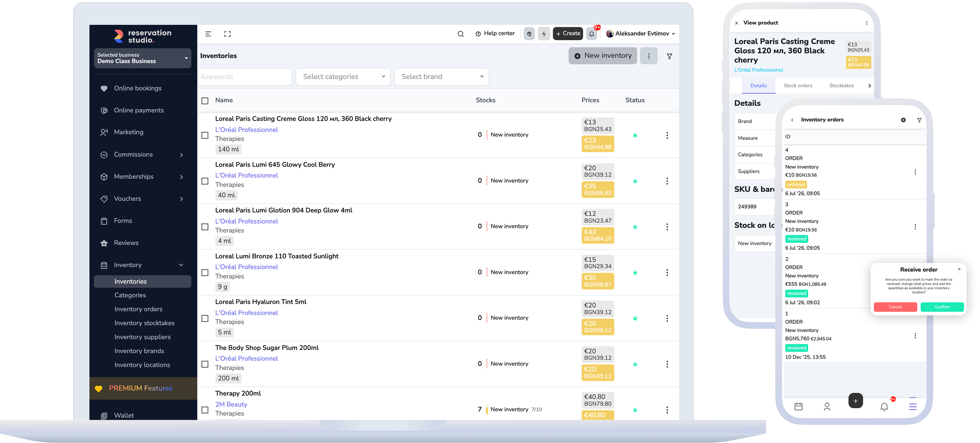Open filter funnel on Inventories page
The width and height of the screenshot is (980, 443).
pos(670,56)
